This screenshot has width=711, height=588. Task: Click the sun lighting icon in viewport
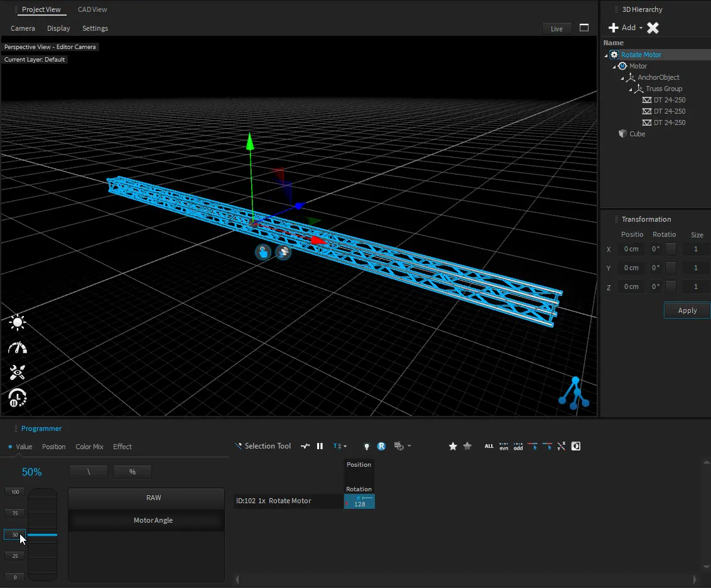tap(18, 323)
